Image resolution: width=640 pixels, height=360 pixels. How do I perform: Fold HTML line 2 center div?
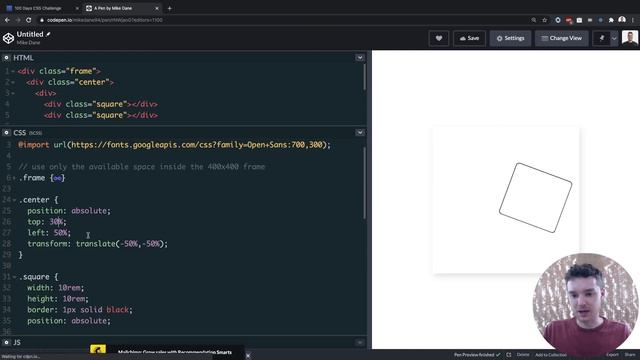click(13, 82)
